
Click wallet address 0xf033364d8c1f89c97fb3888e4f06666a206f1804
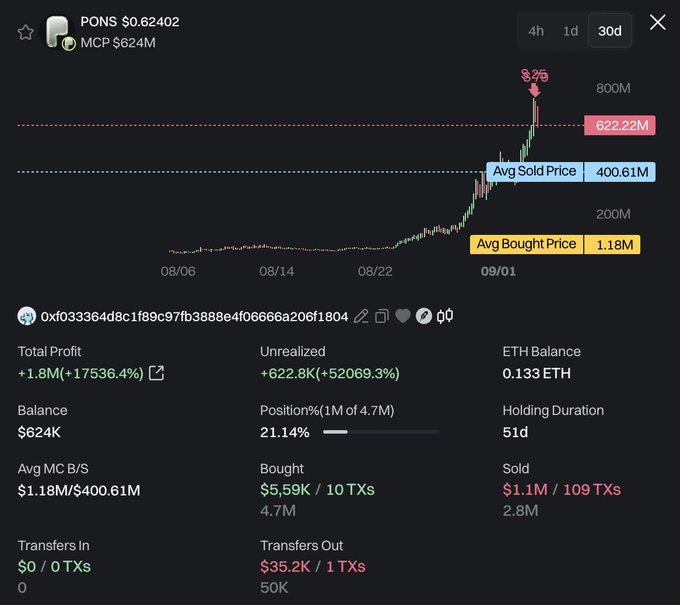pos(194,317)
